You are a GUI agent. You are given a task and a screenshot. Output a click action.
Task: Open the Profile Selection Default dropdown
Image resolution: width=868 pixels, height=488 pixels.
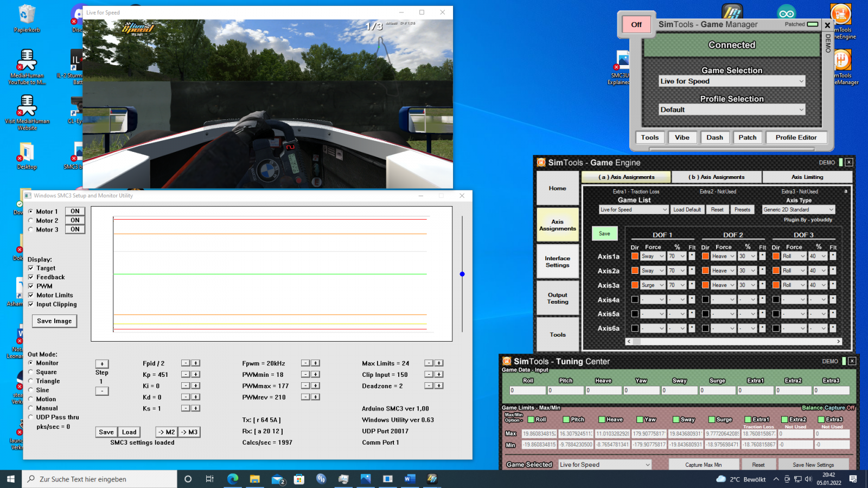[732, 110]
